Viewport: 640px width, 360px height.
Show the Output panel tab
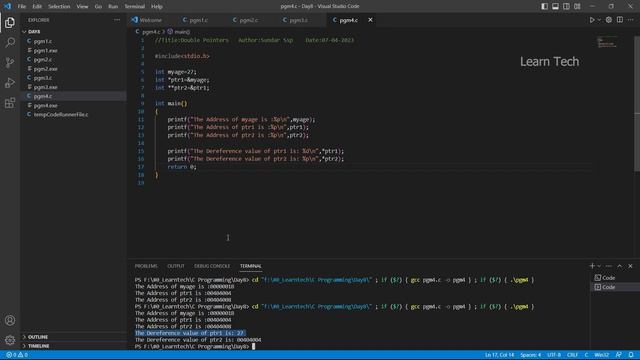click(x=176, y=266)
